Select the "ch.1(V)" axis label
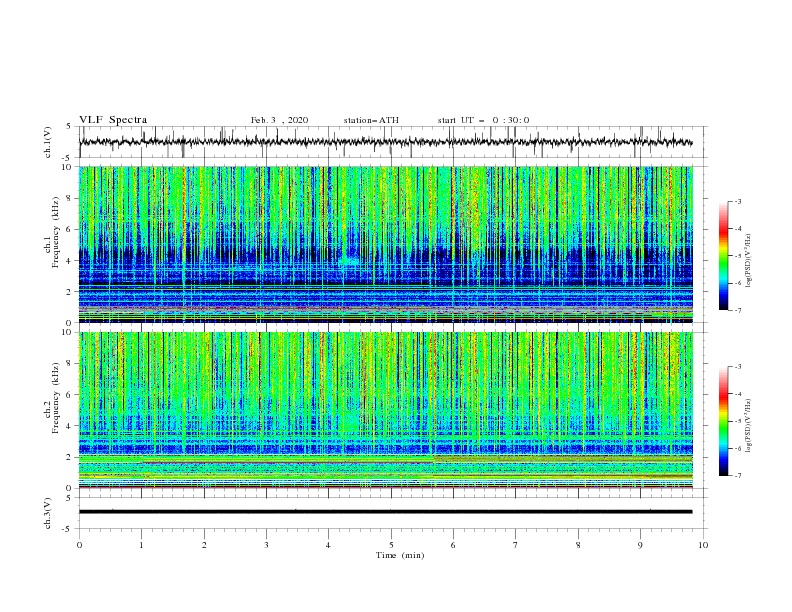Viewport: 792px width, 612px height. pos(48,142)
